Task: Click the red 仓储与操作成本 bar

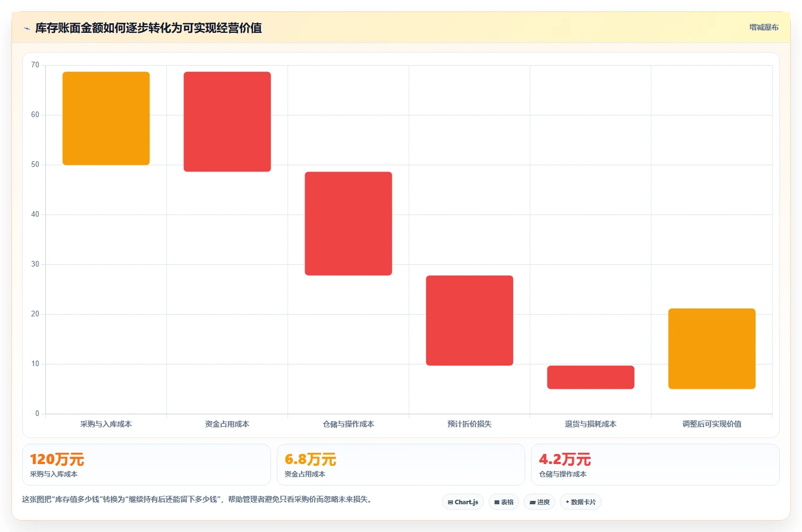Action: point(348,224)
